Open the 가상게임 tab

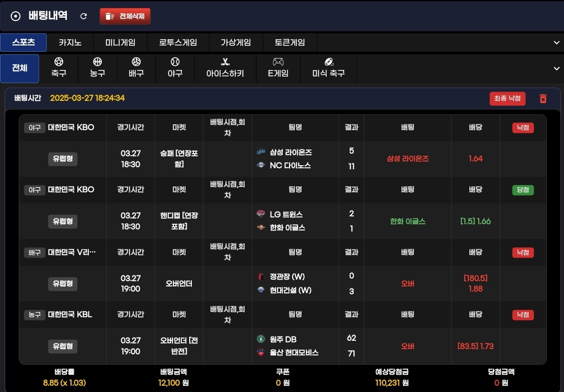point(236,43)
